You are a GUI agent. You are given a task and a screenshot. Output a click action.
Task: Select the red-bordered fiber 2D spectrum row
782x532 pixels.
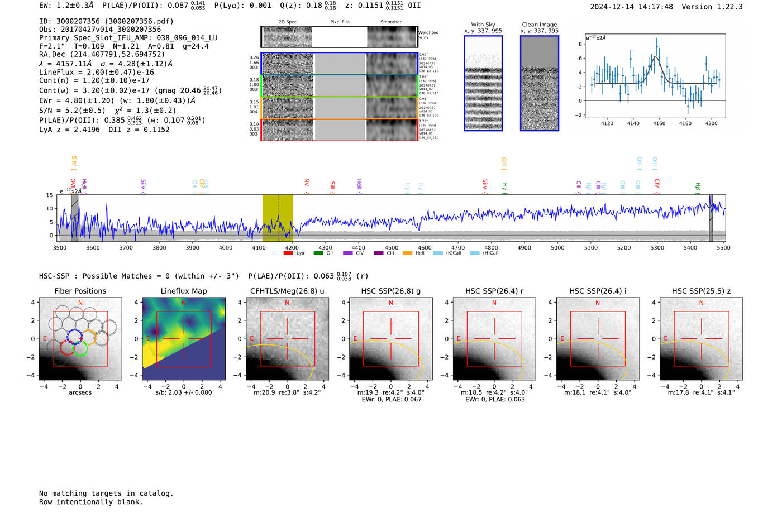coord(339,130)
